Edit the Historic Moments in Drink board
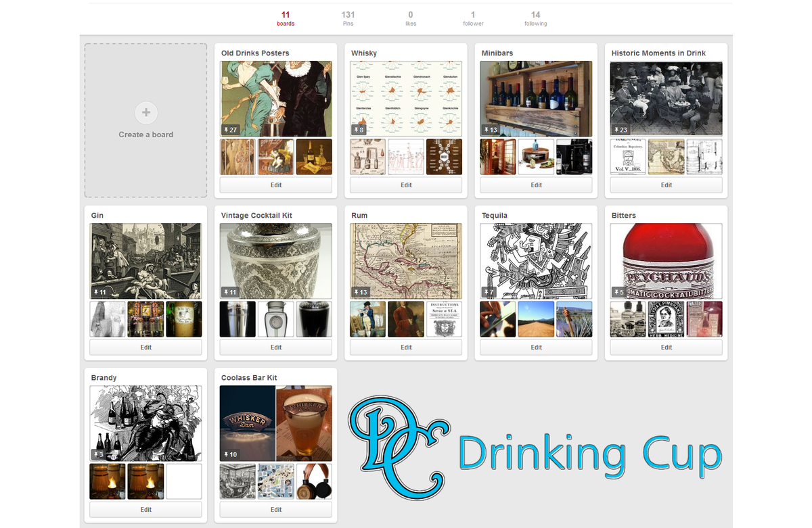 point(666,185)
